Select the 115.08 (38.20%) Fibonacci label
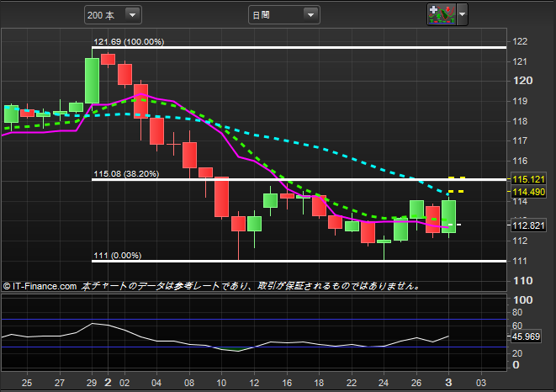556x392 pixels. pos(126,174)
